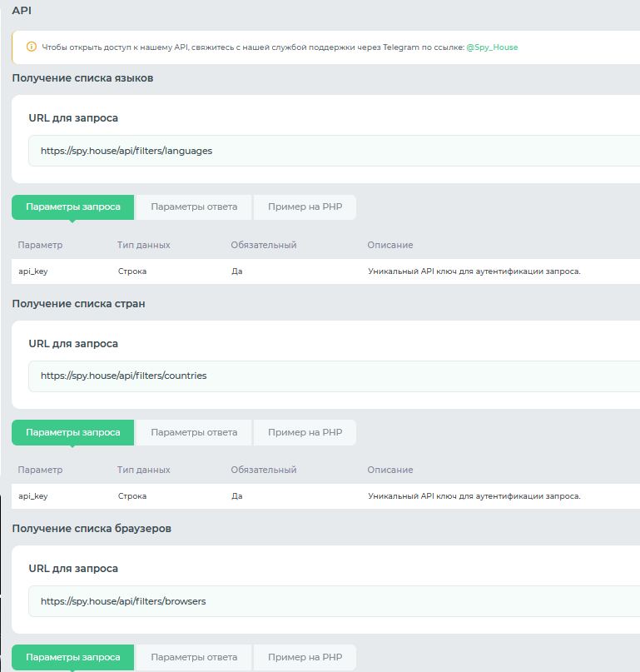Viewport: 640px width, 672px height.
Task: Select 'Параметры запроса' tab under countries section
Action: point(73,432)
